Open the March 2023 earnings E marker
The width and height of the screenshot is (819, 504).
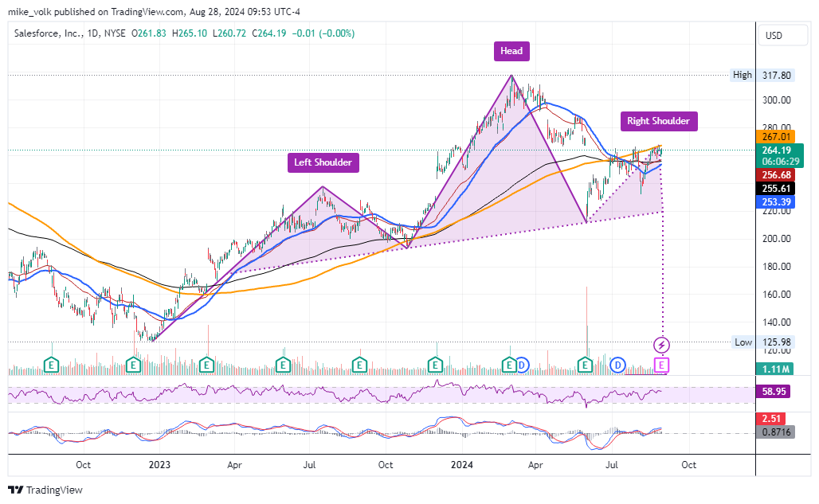pyautogui.click(x=207, y=365)
